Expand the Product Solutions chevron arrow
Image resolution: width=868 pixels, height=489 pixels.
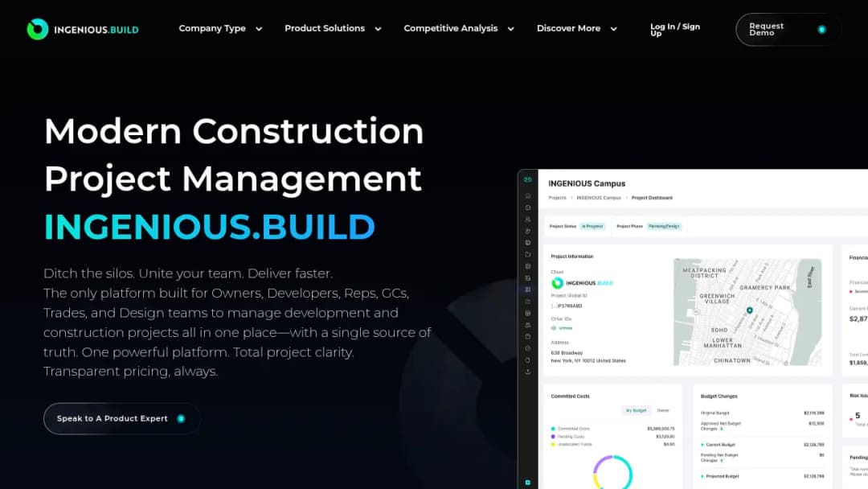[x=378, y=29]
